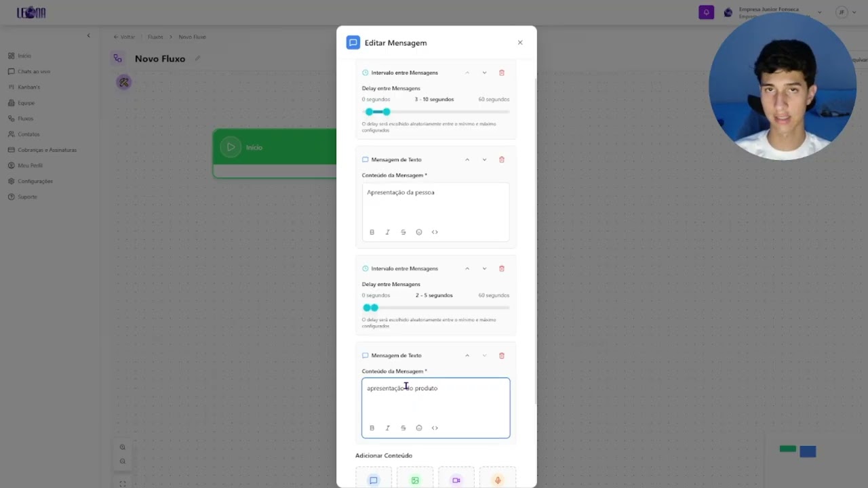Zoom out on the flow canvas

coord(123,461)
